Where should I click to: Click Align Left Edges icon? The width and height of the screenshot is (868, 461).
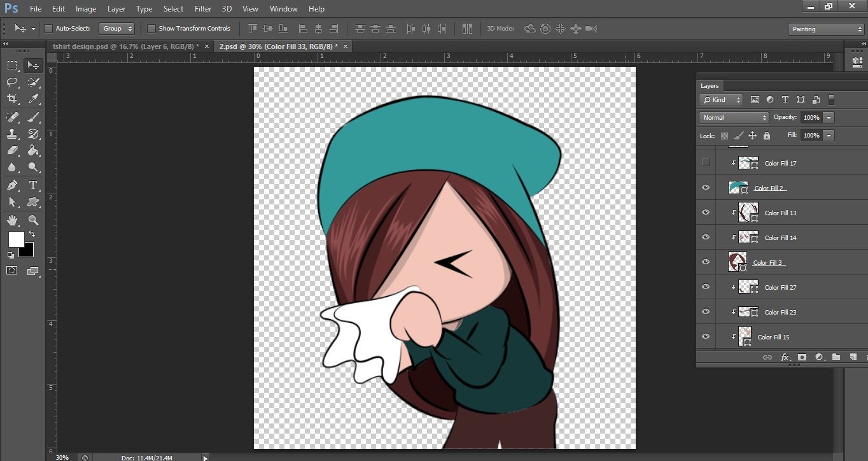(x=303, y=29)
